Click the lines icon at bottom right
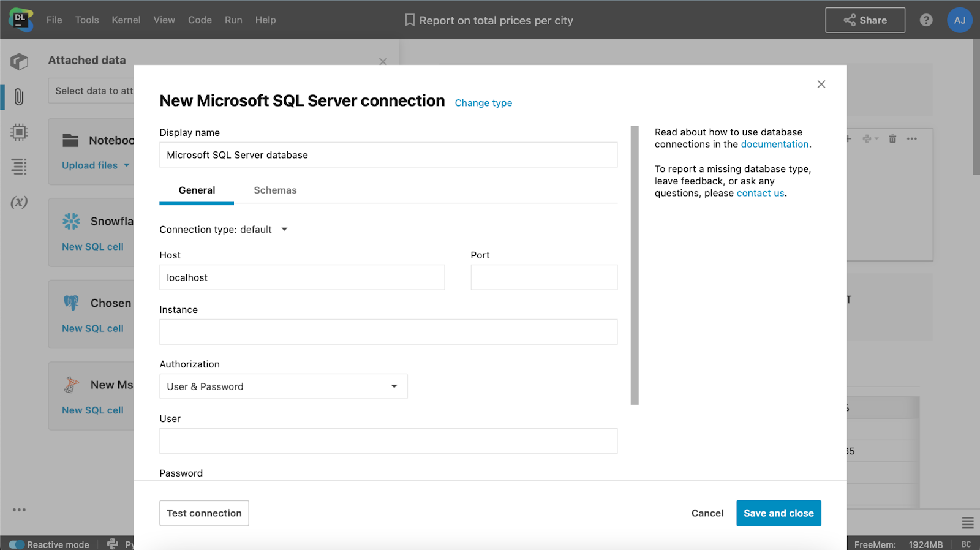Screen dimensions: 980x550 pos(968,522)
